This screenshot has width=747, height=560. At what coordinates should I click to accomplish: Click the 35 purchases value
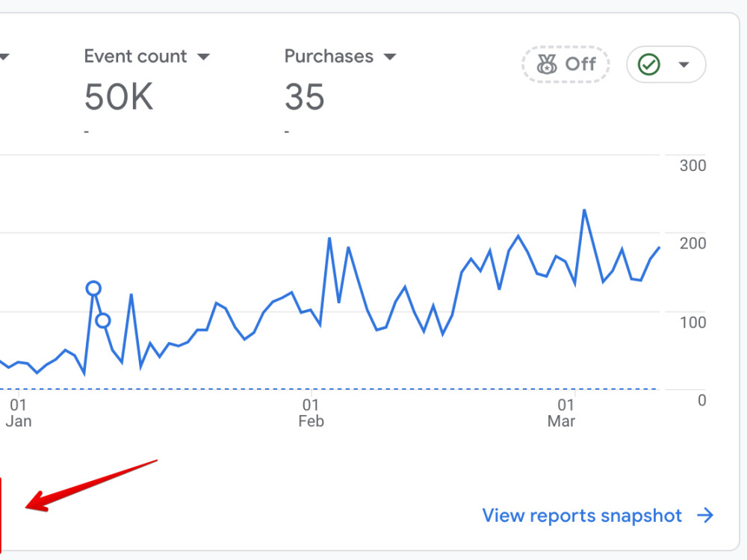[x=305, y=97]
